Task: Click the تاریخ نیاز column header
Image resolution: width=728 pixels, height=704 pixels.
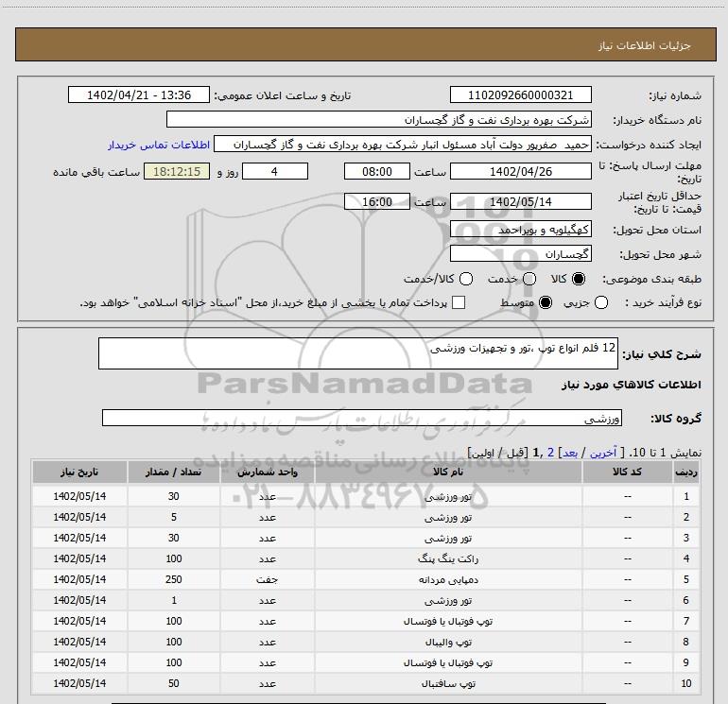Action: click(79, 472)
